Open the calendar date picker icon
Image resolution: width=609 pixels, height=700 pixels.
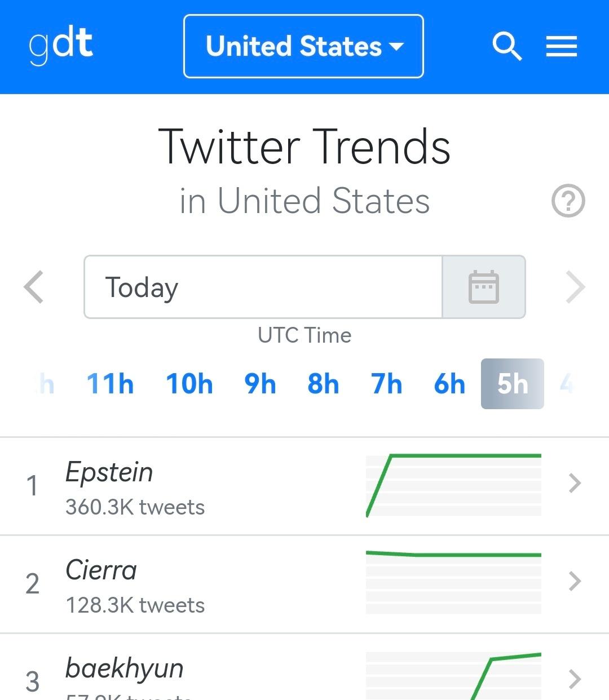point(484,287)
